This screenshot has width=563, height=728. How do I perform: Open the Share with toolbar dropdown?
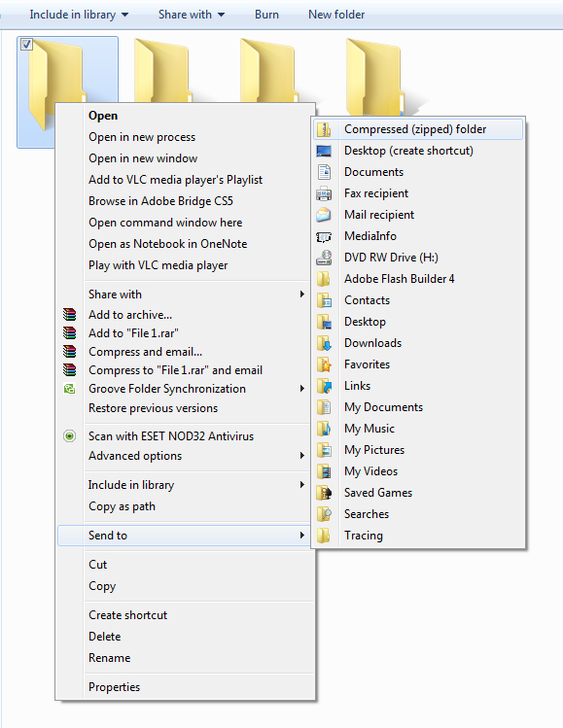192,15
